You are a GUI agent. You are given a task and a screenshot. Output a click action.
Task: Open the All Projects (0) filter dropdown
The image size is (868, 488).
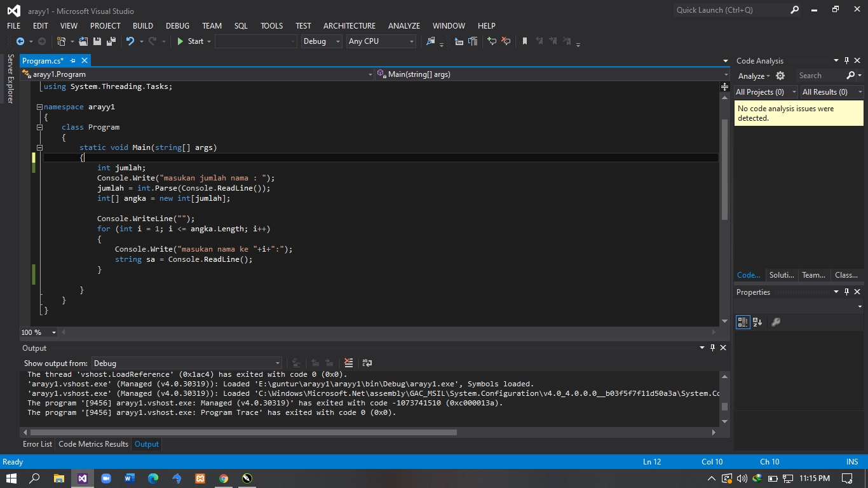coord(766,92)
